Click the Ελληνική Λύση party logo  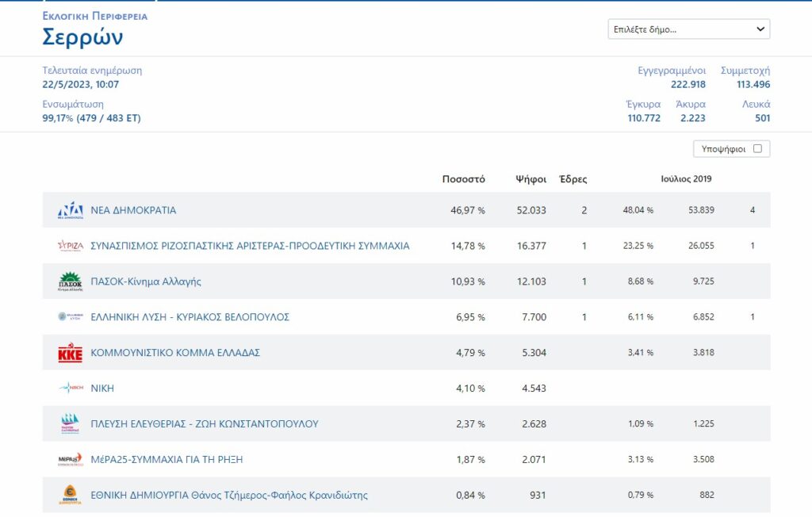(70, 317)
